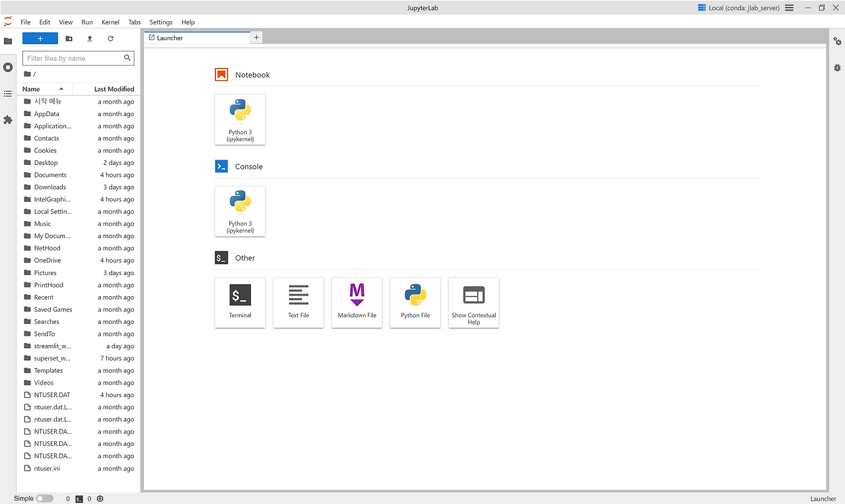Open the Property Inspector gears icon
This screenshot has width=845, height=504.
(837, 41)
